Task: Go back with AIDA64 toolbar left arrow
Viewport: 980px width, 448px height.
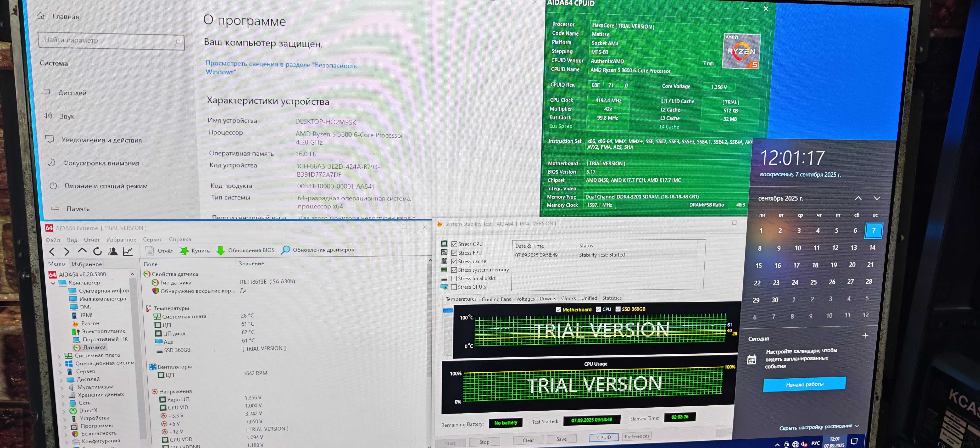Action: pos(52,252)
